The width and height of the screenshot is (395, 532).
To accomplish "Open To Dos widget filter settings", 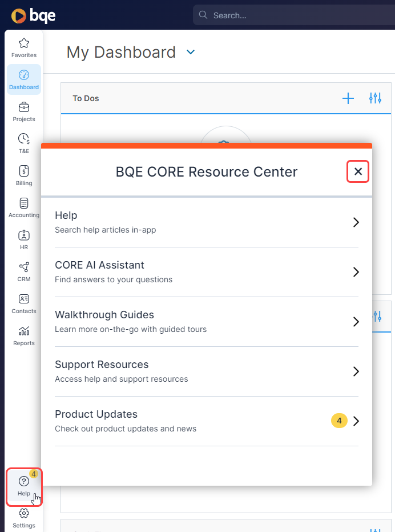I will [x=375, y=98].
